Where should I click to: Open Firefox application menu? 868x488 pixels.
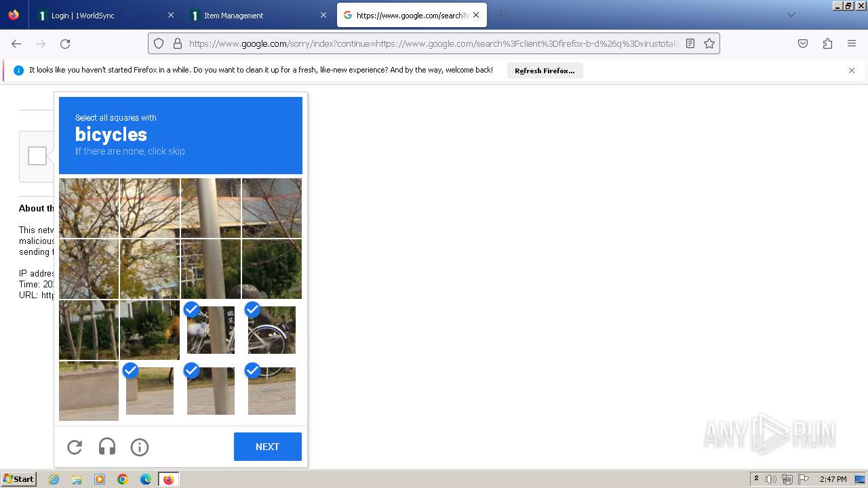click(x=852, y=43)
